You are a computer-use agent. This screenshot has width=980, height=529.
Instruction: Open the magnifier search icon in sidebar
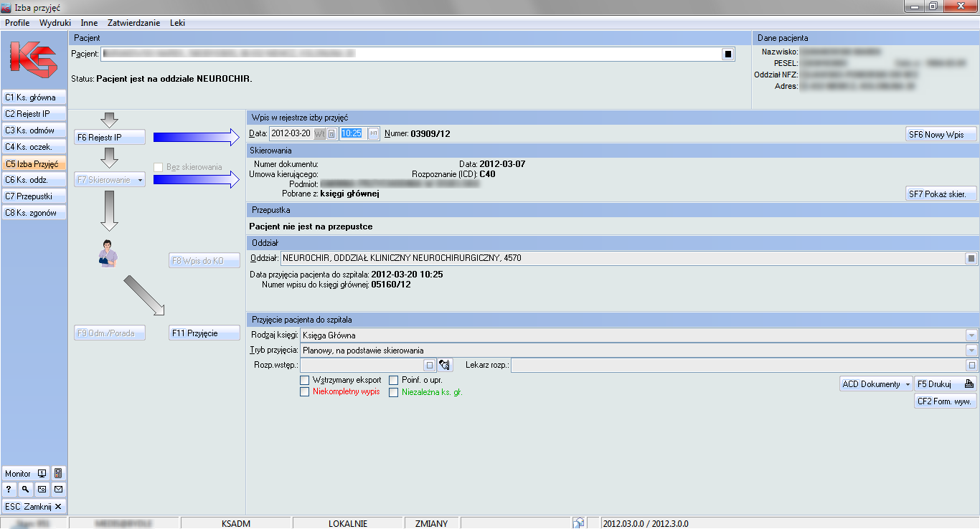(x=25, y=490)
